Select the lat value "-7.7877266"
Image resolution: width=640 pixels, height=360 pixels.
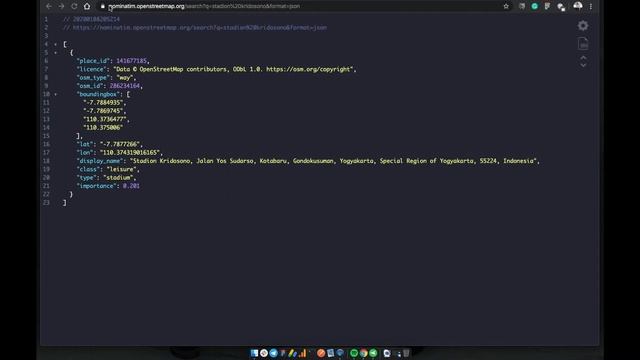(x=120, y=144)
